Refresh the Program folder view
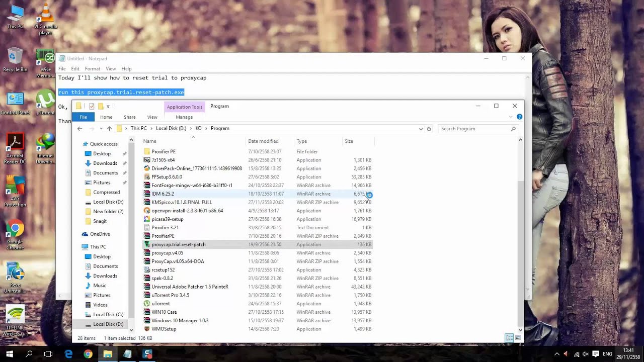 point(429,129)
